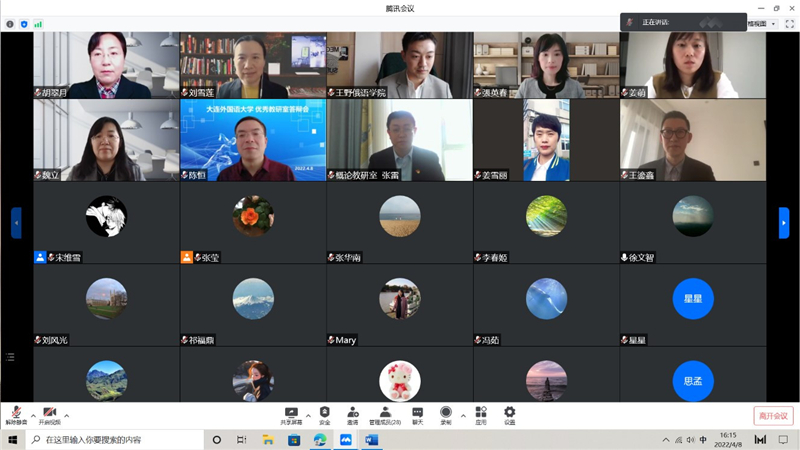Screen dimensions: 800x450
Task: Open the Word app in the Windows taskbar
Action: (x=372, y=440)
